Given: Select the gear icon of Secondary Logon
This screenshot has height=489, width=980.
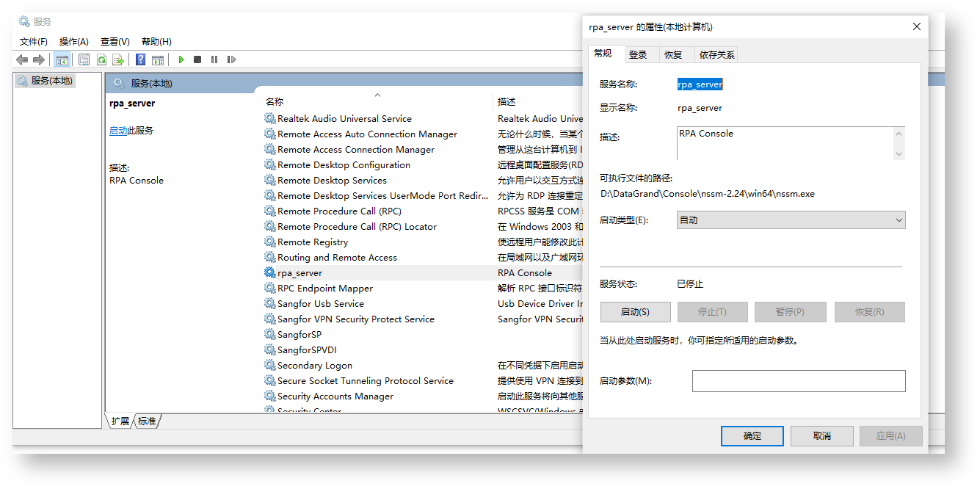Looking at the screenshot, I should click(x=270, y=365).
